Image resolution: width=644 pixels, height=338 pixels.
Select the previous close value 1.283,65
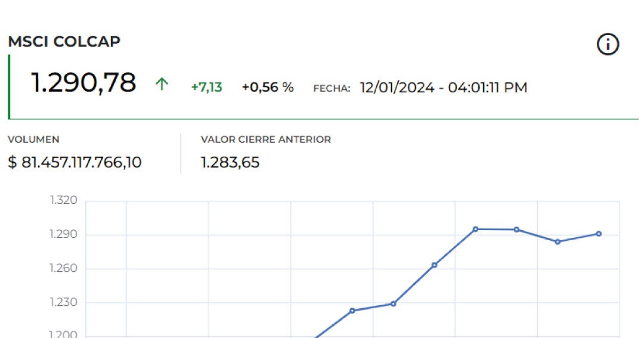click(x=230, y=162)
